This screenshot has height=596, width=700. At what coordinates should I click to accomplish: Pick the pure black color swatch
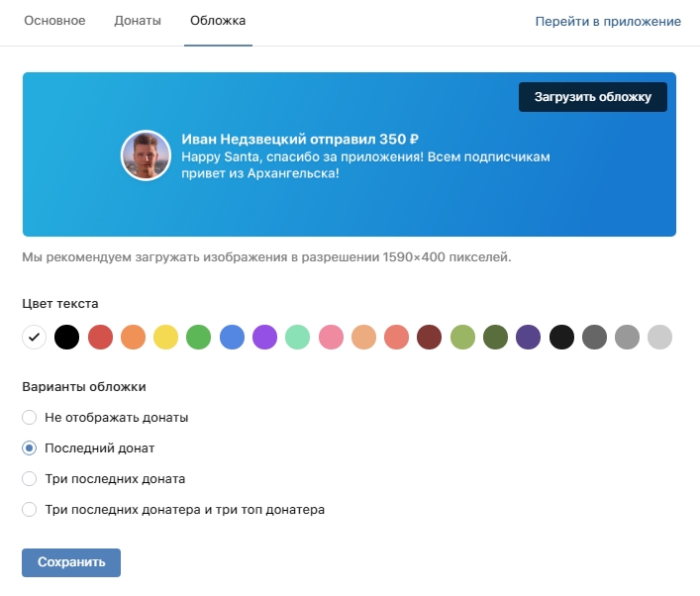pos(66,337)
